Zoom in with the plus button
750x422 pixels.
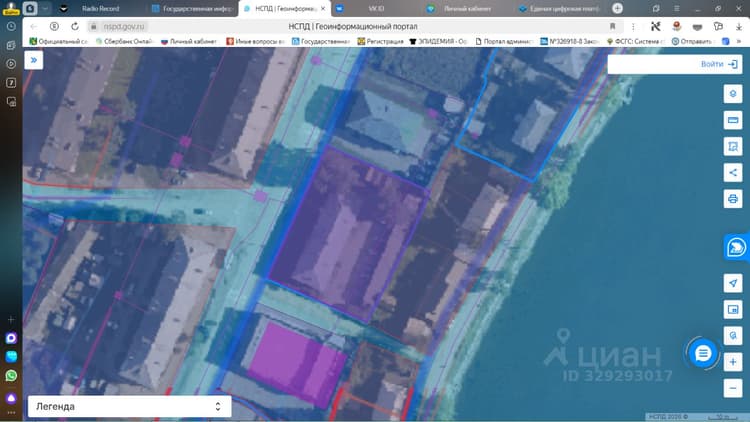(x=733, y=362)
